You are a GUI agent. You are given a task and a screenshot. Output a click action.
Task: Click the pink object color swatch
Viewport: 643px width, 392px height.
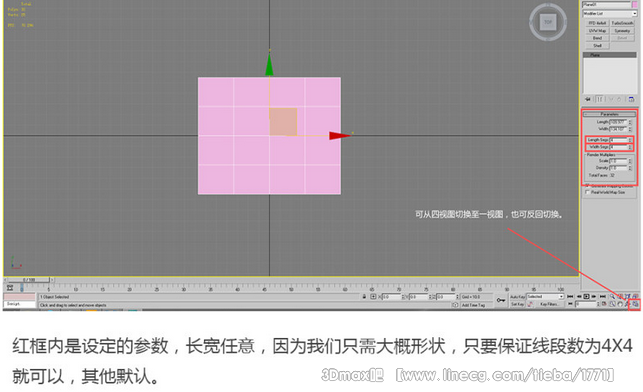click(635, 5)
